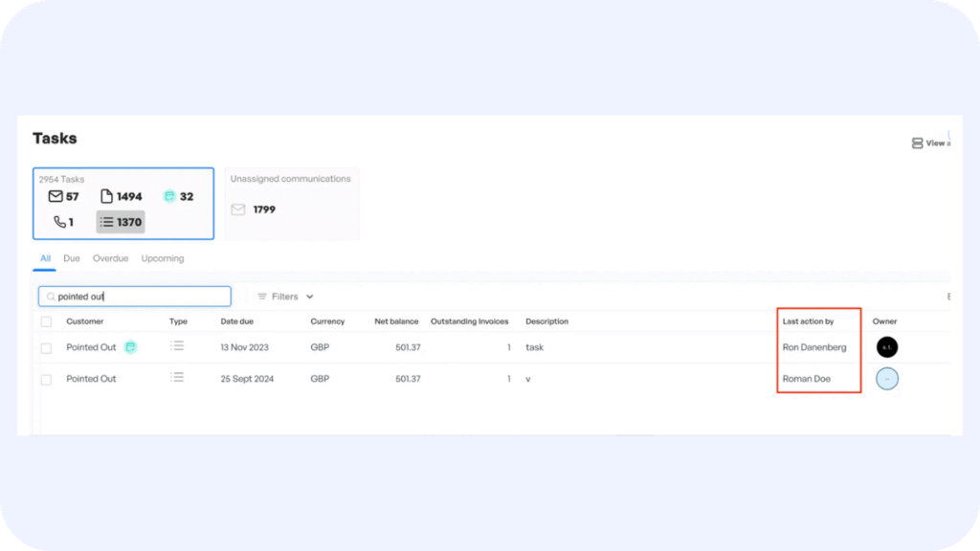Click the email tasks icon showing 57

[x=56, y=197]
